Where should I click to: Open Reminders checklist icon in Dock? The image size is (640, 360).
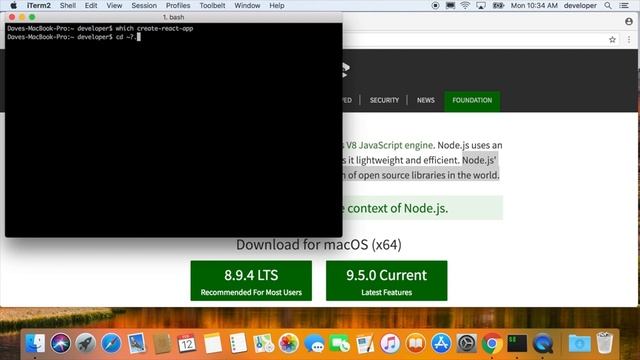pyautogui.click(x=238, y=343)
